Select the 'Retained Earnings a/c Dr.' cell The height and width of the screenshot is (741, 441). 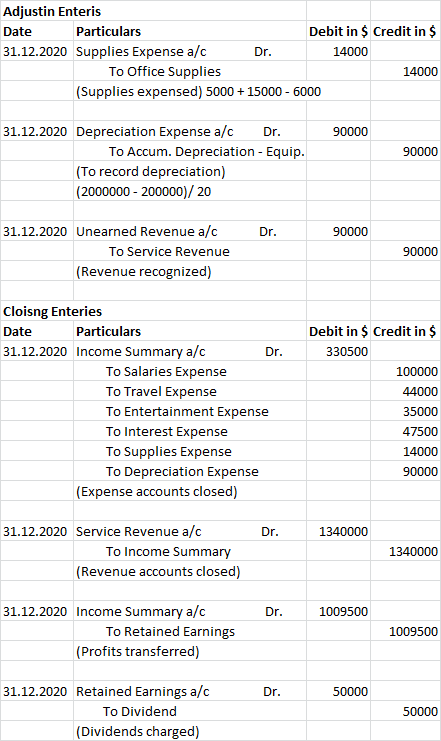pyautogui.click(x=190, y=691)
